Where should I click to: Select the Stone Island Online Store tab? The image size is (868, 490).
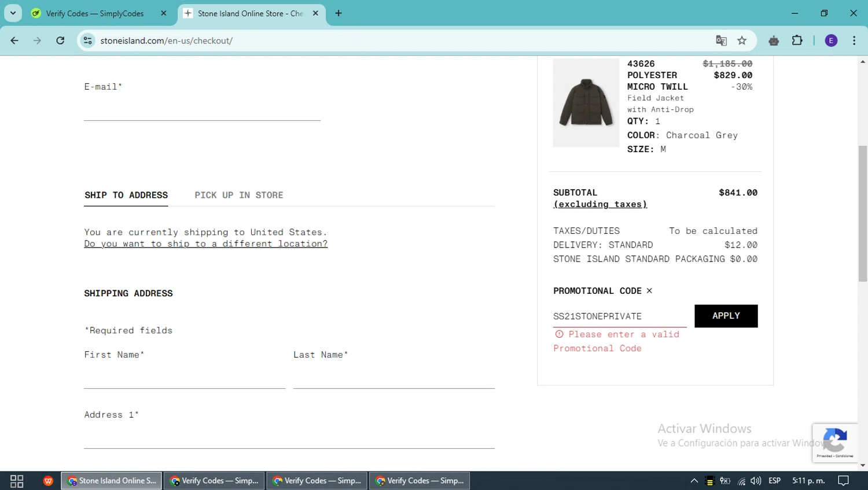coord(252,13)
